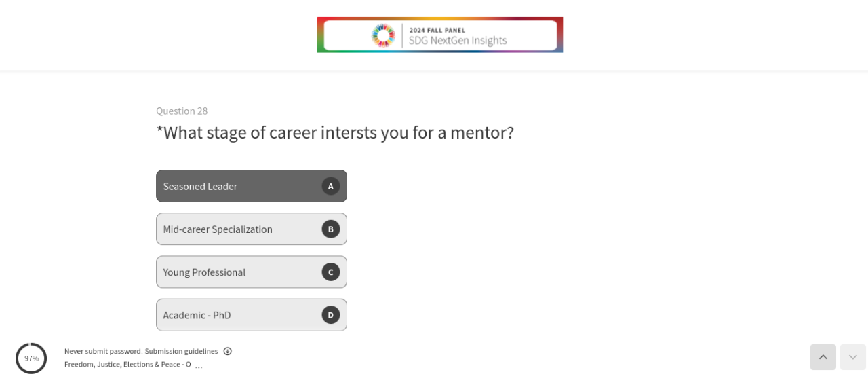Go to previous question with up arrow
868x387 pixels.
pyautogui.click(x=823, y=357)
